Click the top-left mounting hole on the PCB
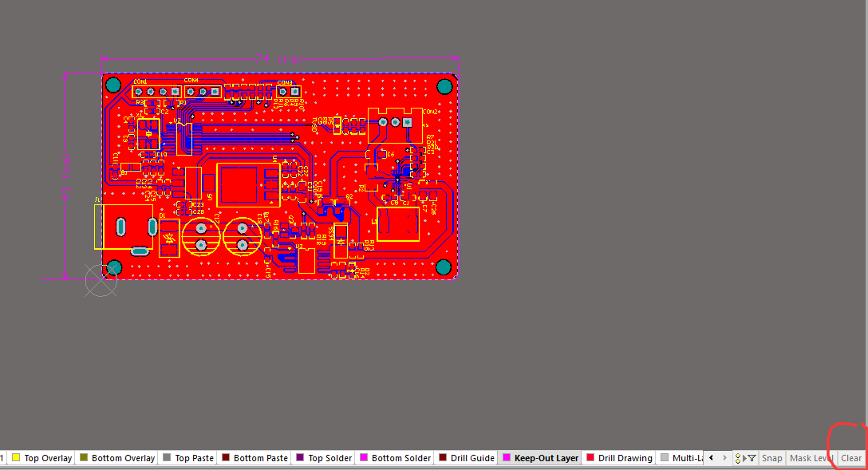The width and height of the screenshot is (868, 470). (x=113, y=84)
